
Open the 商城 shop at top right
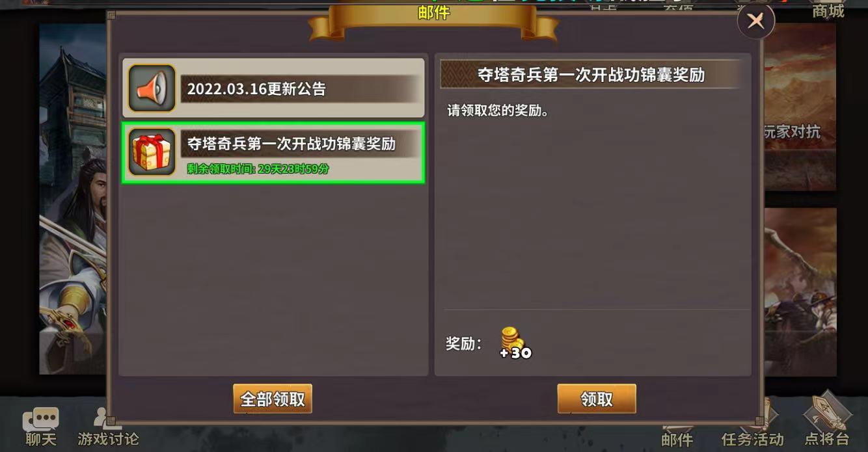(828, 10)
